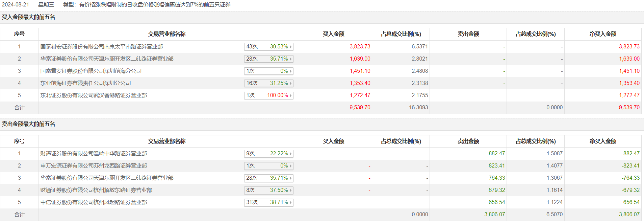Image resolution: width=644 pixels, height=222 pixels.
Task: Click 净买入金额 header in top-sellers table
Action: click(602, 141)
